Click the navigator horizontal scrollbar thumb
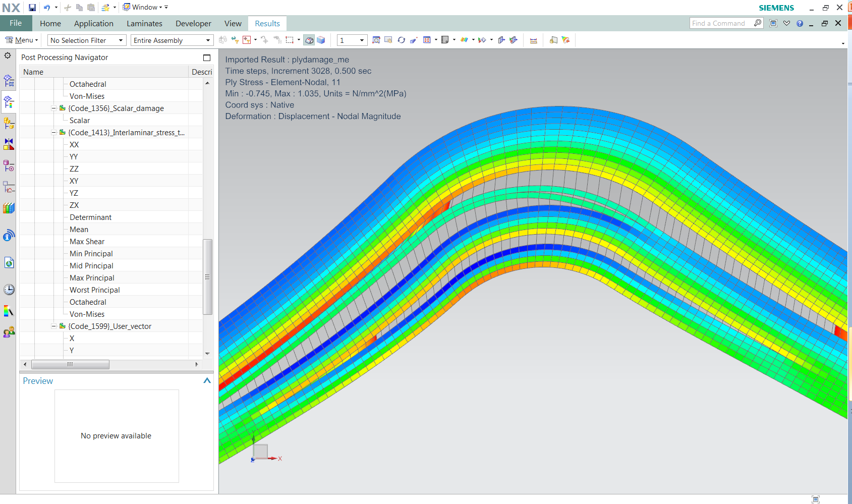 tap(70, 364)
